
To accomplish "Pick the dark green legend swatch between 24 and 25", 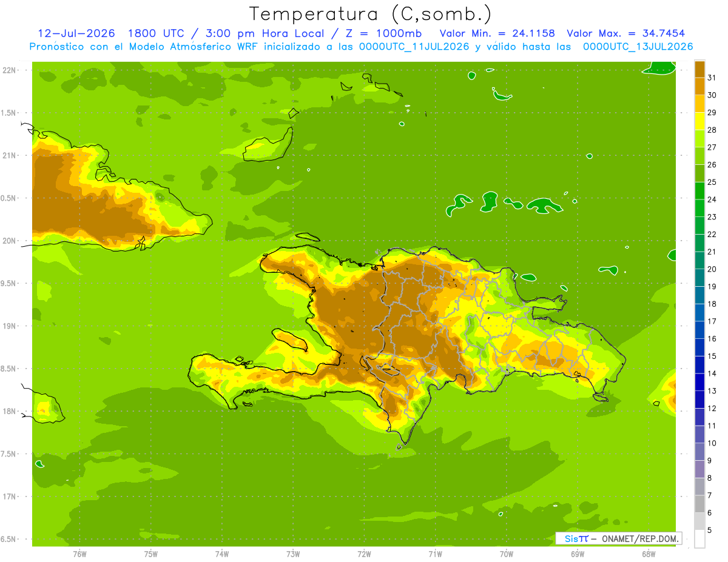I will pos(699,190).
